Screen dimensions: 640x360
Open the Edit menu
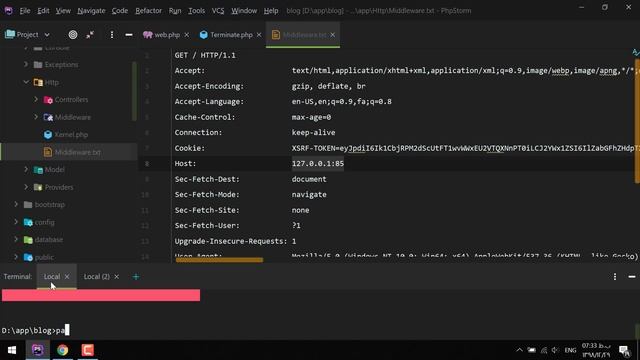click(x=43, y=11)
